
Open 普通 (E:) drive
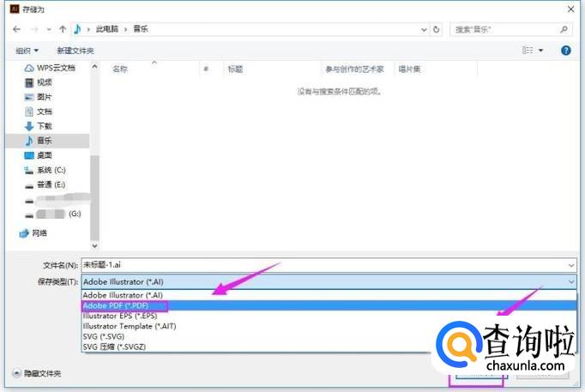tap(45, 184)
